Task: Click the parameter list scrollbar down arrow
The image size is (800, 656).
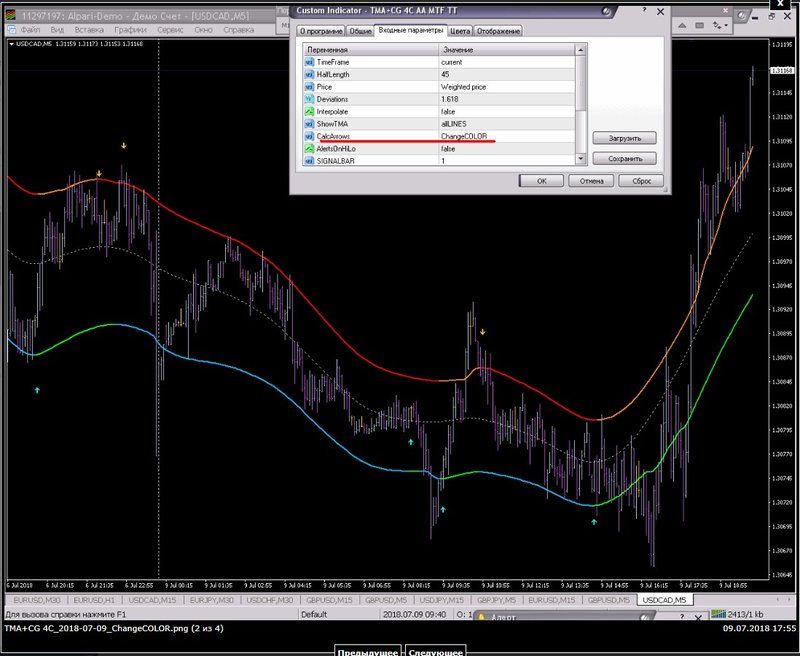Action: coord(582,159)
